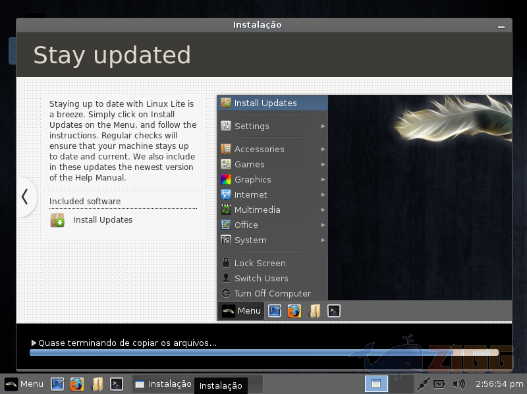Open Settings entry in the slideshow menu
The width and height of the screenshot is (527, 394).
273,126
